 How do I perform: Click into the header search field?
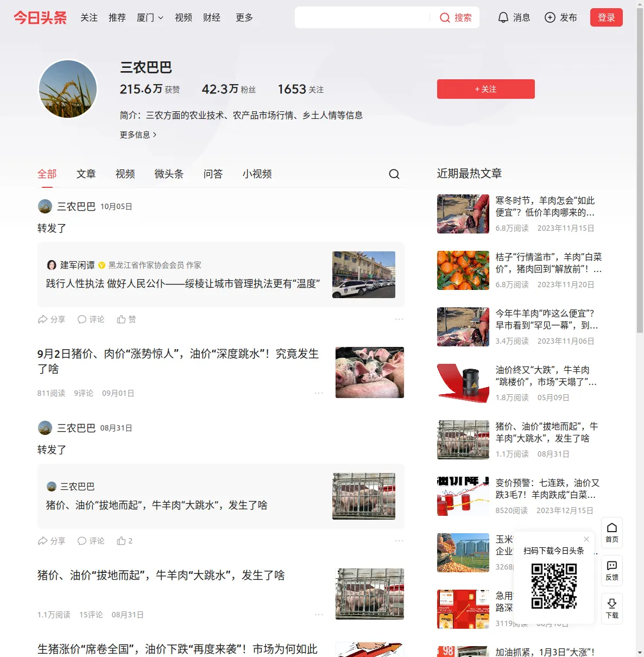(363, 17)
